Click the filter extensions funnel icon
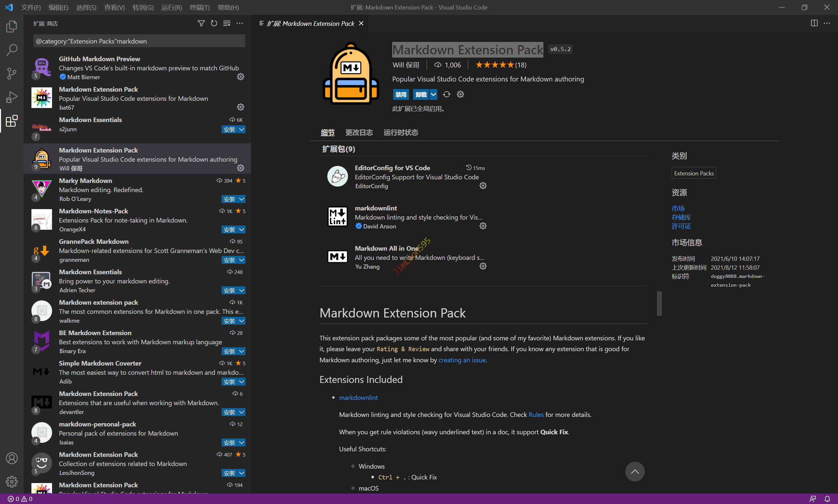Image resolution: width=838 pixels, height=504 pixels. [201, 24]
